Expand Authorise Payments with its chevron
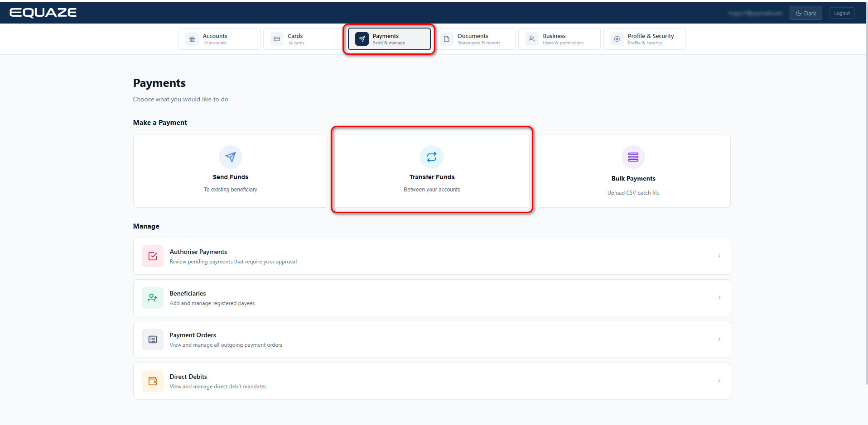868x425 pixels. 719,256
